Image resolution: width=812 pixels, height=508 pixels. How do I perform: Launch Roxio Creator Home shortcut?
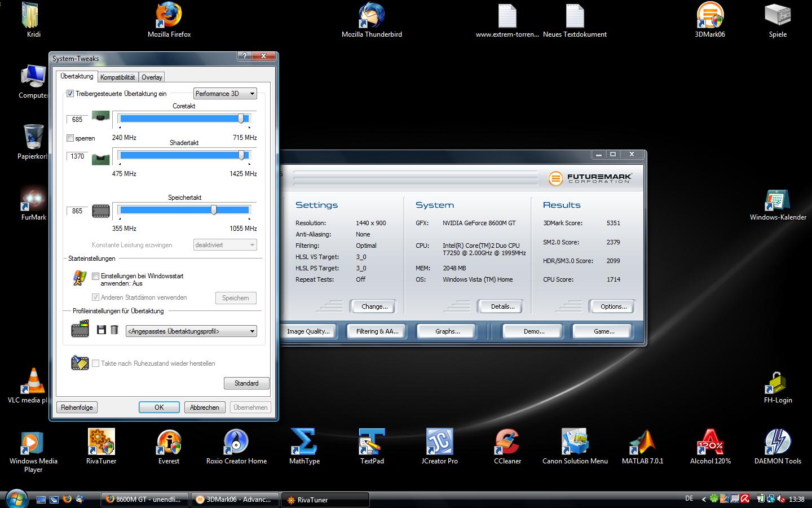(x=236, y=446)
